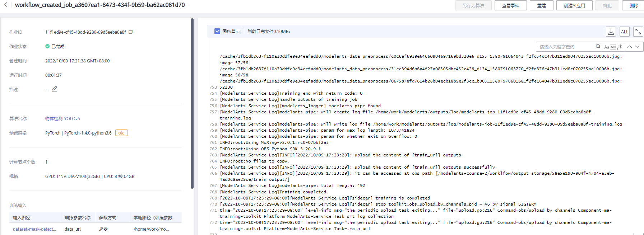Click the 创建AI应用 button

[x=574, y=5]
